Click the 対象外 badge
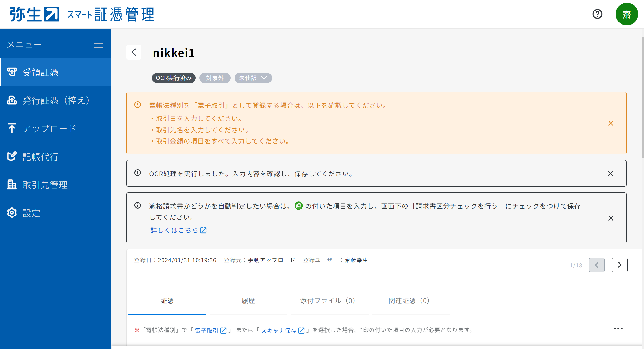The image size is (644, 349). pos(215,78)
